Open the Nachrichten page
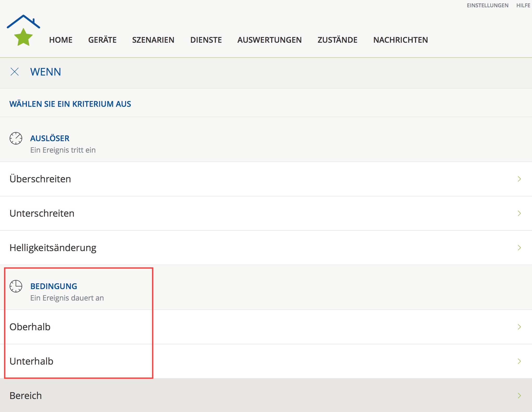 [x=400, y=40]
